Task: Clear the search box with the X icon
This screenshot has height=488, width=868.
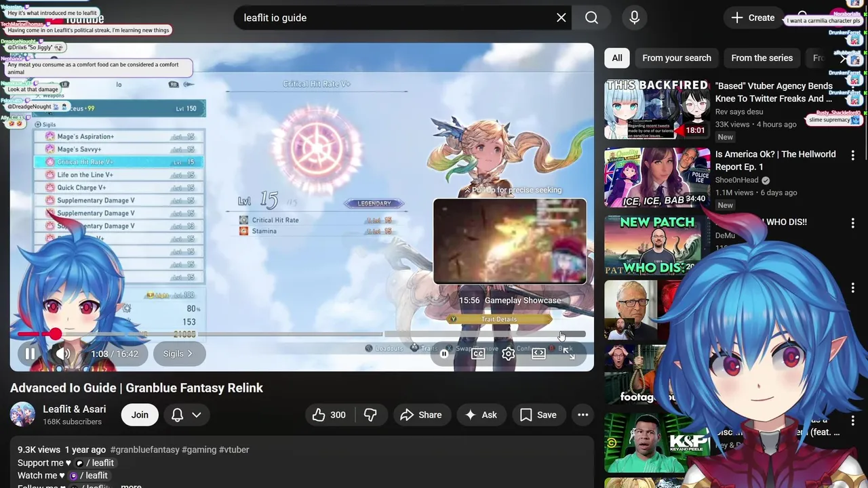Action: pos(561,18)
